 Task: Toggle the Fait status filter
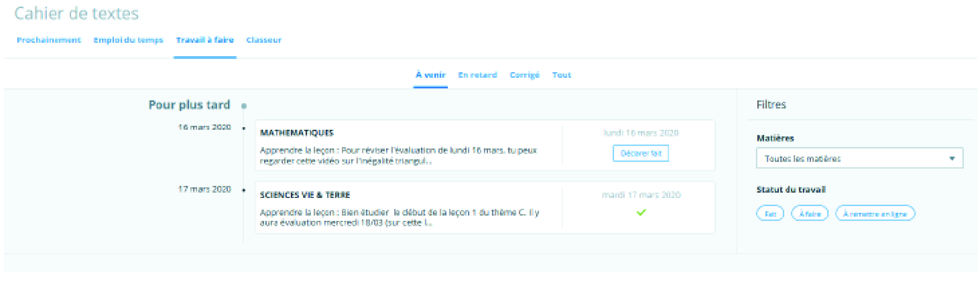pos(770,214)
